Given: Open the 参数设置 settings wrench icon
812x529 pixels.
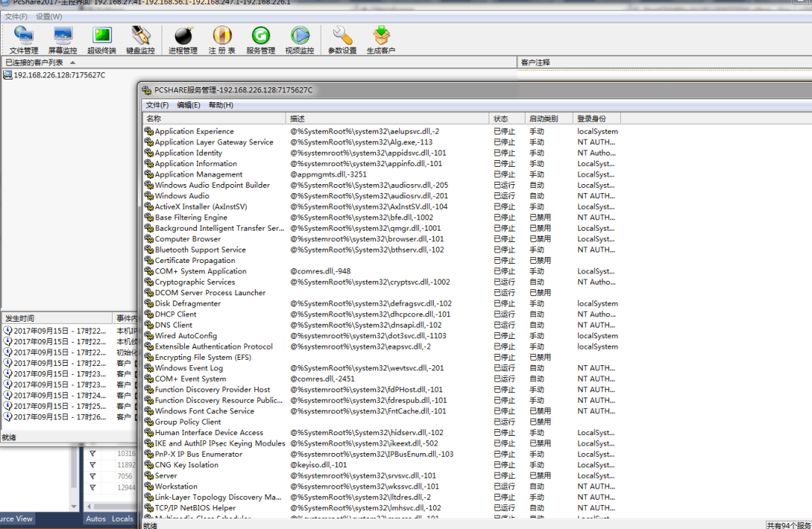Looking at the screenshot, I should point(342,41).
